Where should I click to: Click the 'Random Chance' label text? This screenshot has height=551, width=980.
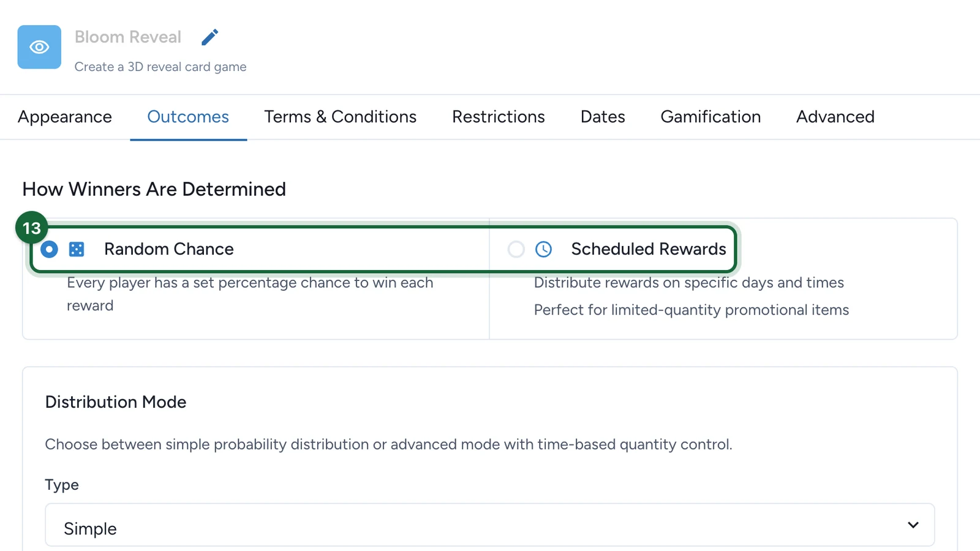point(169,249)
